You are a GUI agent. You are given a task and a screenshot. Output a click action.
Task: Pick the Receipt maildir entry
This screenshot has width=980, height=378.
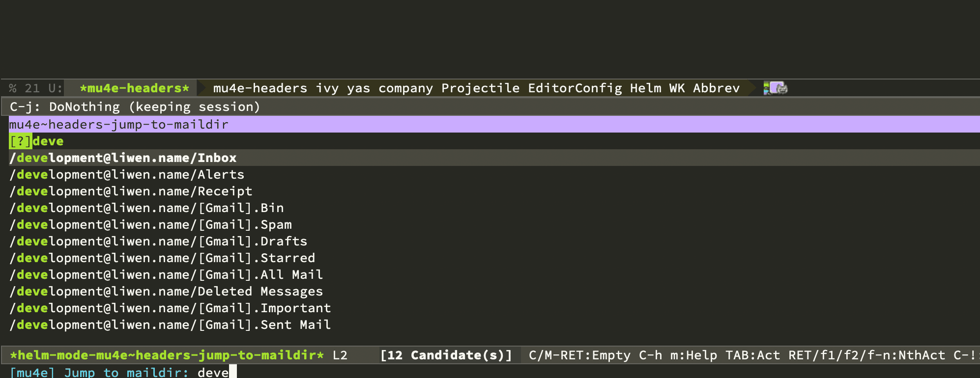coord(131,191)
